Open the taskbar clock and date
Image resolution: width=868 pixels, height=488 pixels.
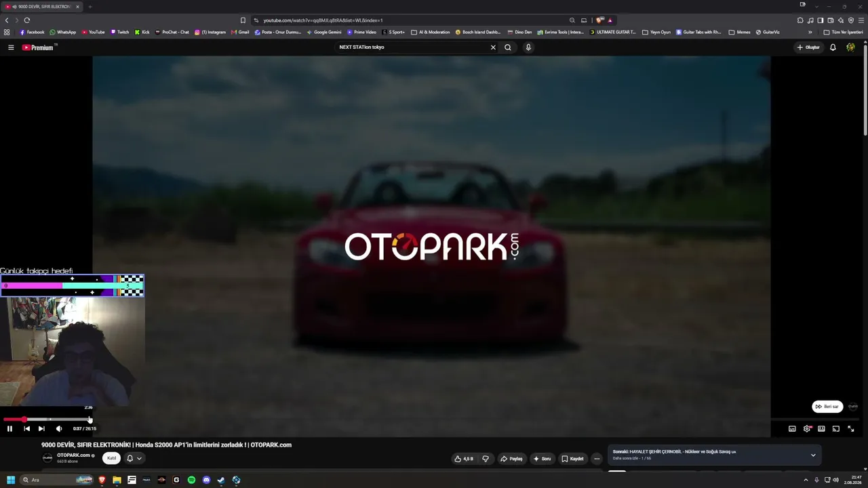tap(852, 480)
